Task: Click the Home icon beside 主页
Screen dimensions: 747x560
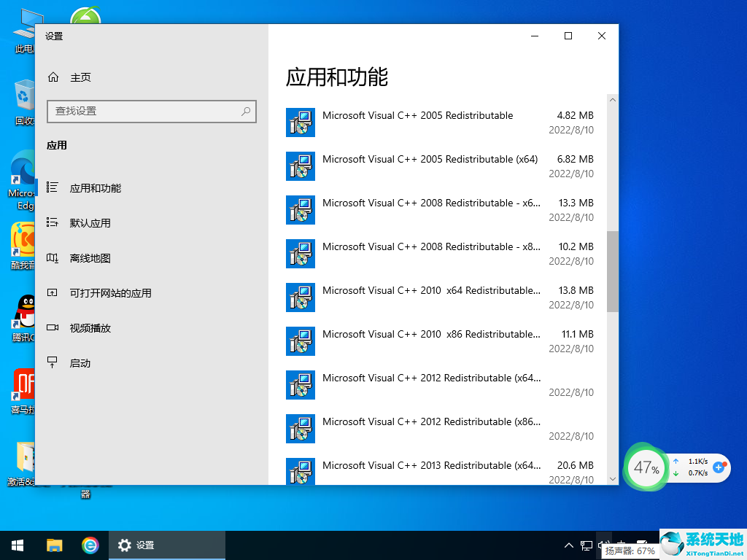Action: coord(53,77)
